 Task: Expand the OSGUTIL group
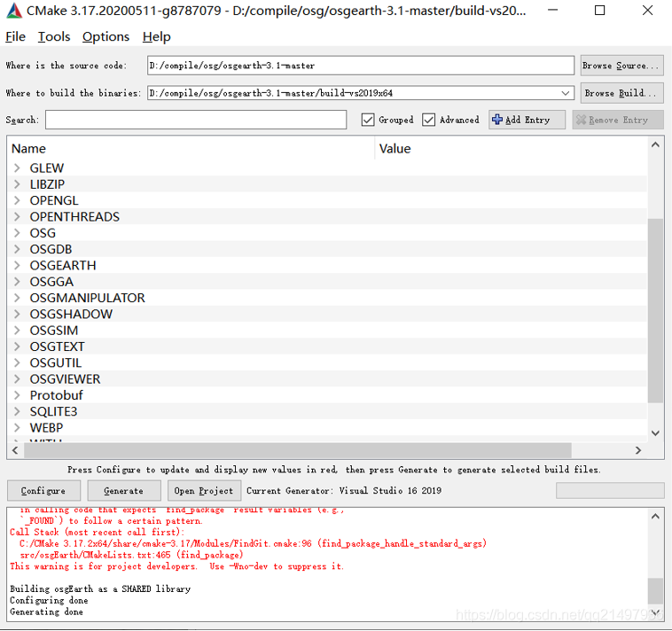coord(17,362)
